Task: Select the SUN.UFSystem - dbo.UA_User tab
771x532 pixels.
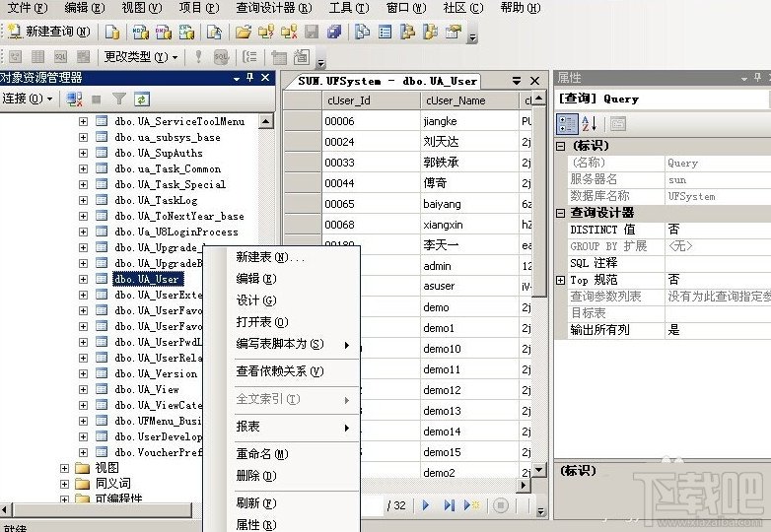Action: click(x=386, y=81)
